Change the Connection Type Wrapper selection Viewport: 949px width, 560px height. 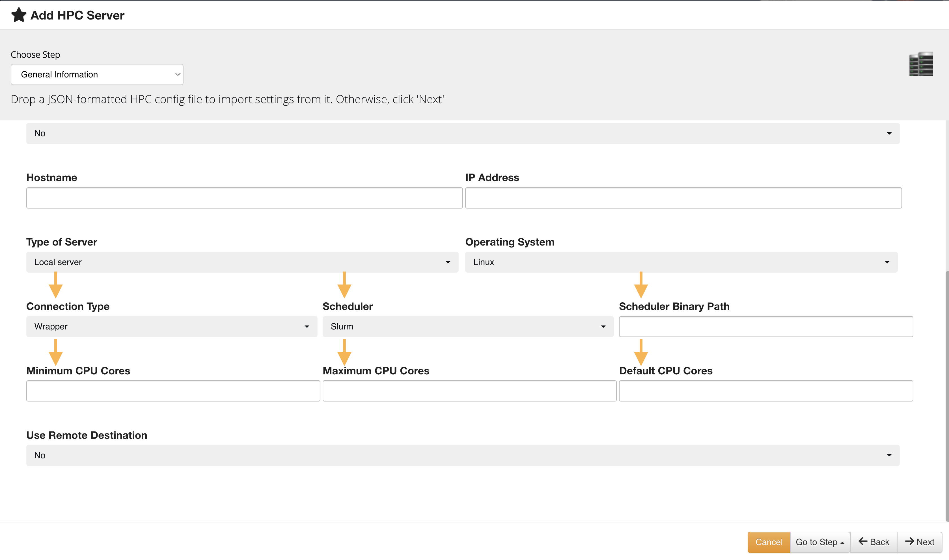tap(171, 327)
